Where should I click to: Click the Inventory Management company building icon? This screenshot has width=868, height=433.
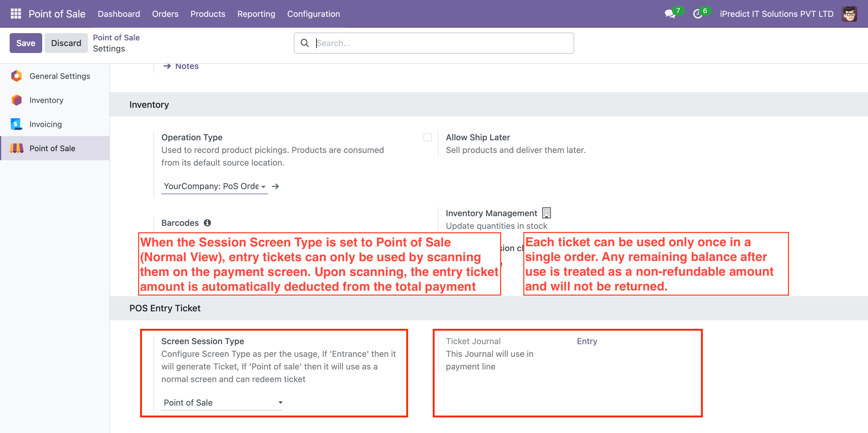pyautogui.click(x=546, y=213)
